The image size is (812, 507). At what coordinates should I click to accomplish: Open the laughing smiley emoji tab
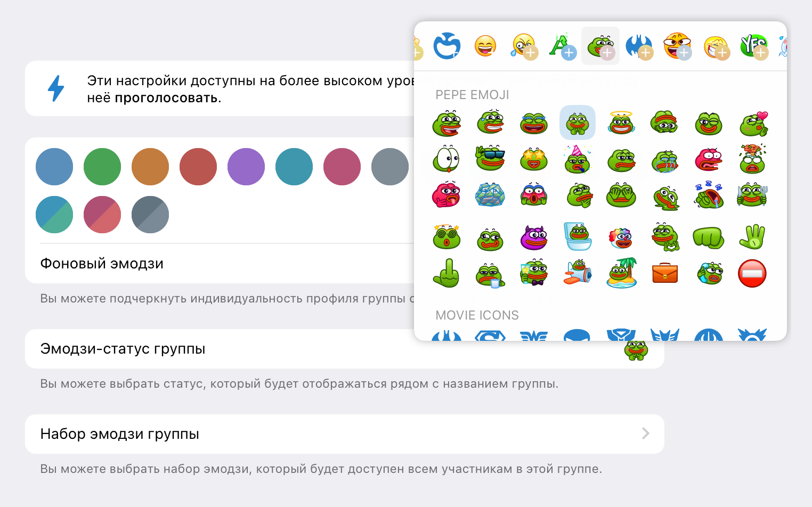point(485,46)
